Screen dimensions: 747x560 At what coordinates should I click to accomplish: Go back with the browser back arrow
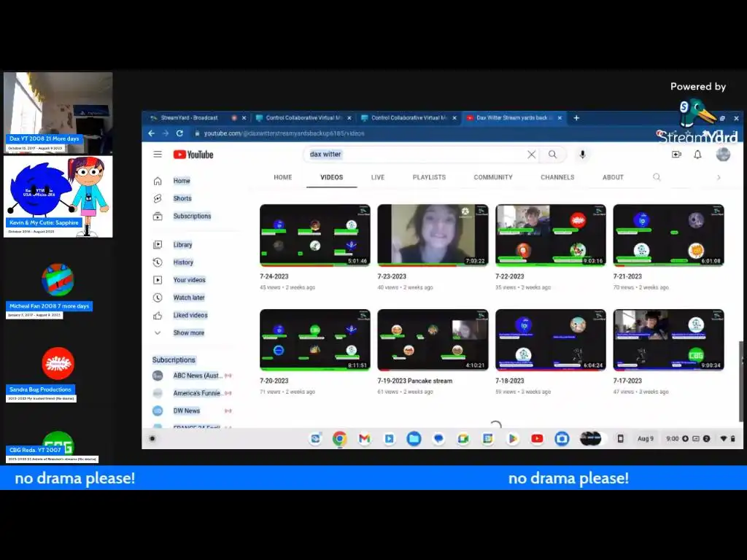(151, 133)
